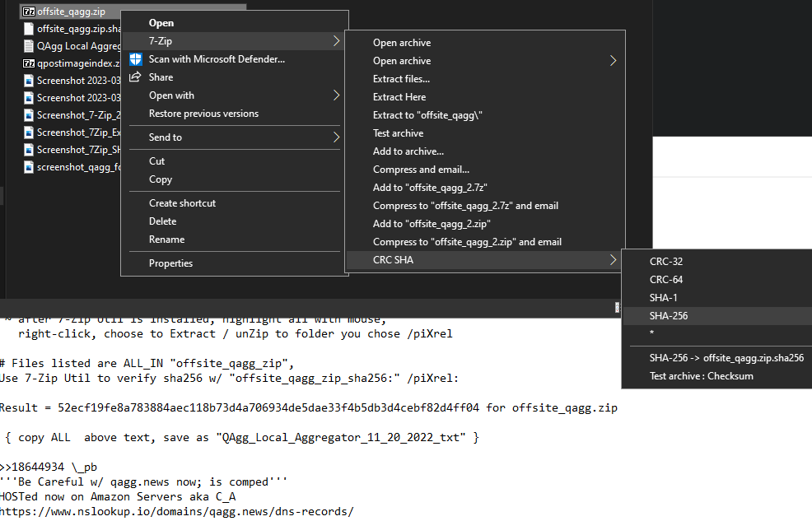This screenshot has width=812, height=521.
Task: Click the line "Use 7-Zip Util to verify sha256"
Action: (230, 379)
